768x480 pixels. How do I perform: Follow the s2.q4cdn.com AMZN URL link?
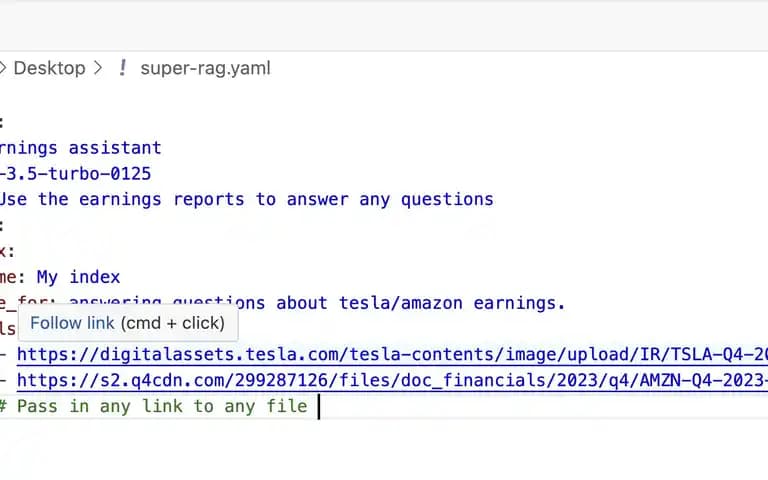click(x=392, y=381)
